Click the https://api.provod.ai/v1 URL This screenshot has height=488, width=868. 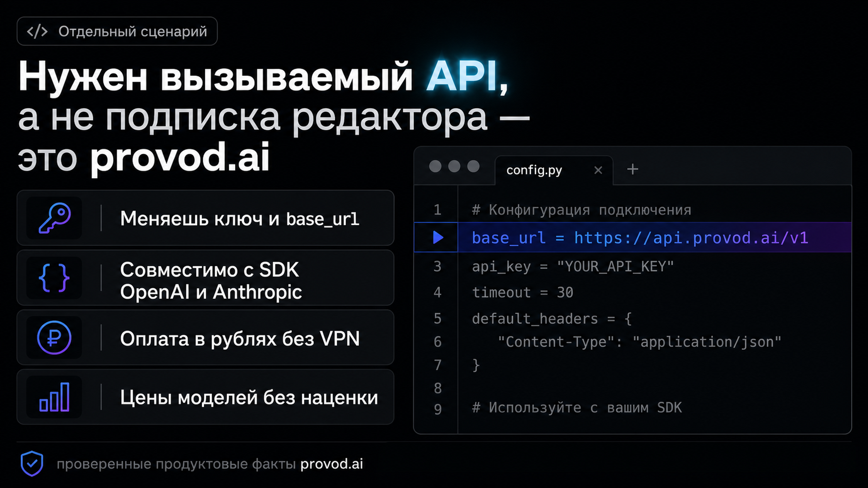point(691,238)
